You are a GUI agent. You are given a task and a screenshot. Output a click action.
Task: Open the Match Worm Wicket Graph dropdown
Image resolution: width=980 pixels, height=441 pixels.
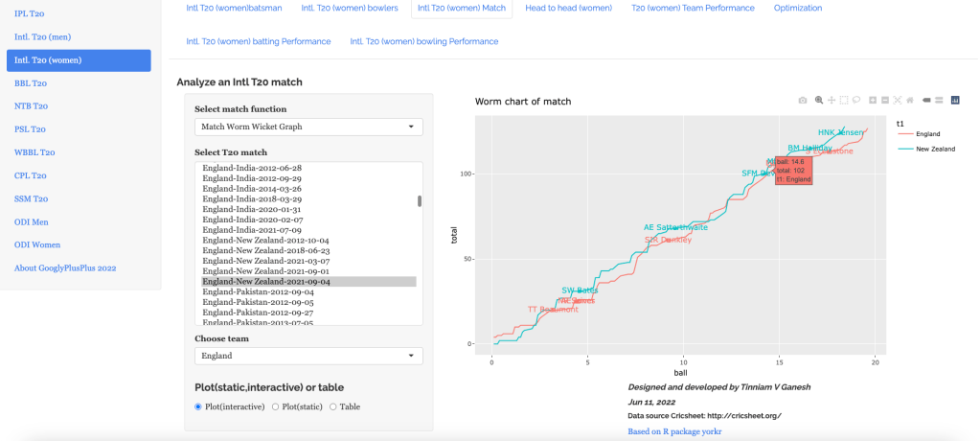click(x=308, y=127)
